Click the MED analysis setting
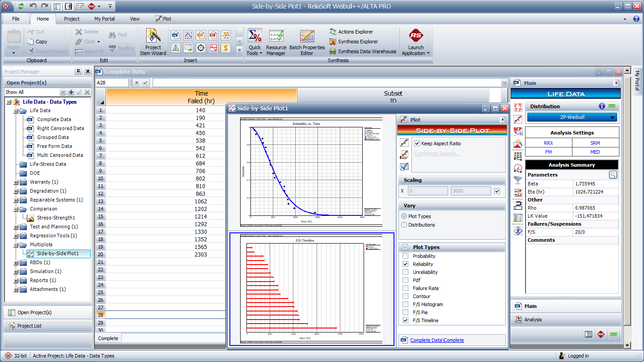The height and width of the screenshot is (362, 644). pyautogui.click(x=595, y=152)
